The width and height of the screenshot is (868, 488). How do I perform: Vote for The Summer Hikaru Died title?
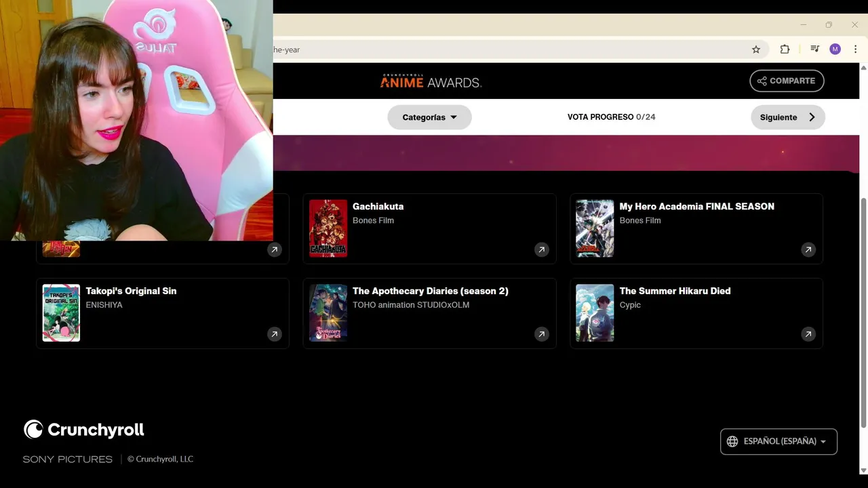point(675,291)
